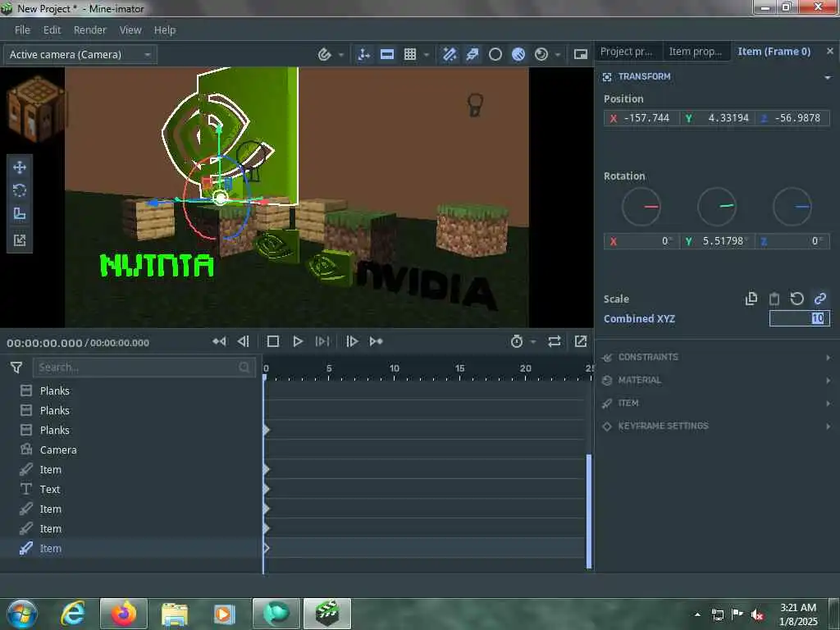Switch to Project properties tab
840x630 pixels.
click(x=628, y=52)
